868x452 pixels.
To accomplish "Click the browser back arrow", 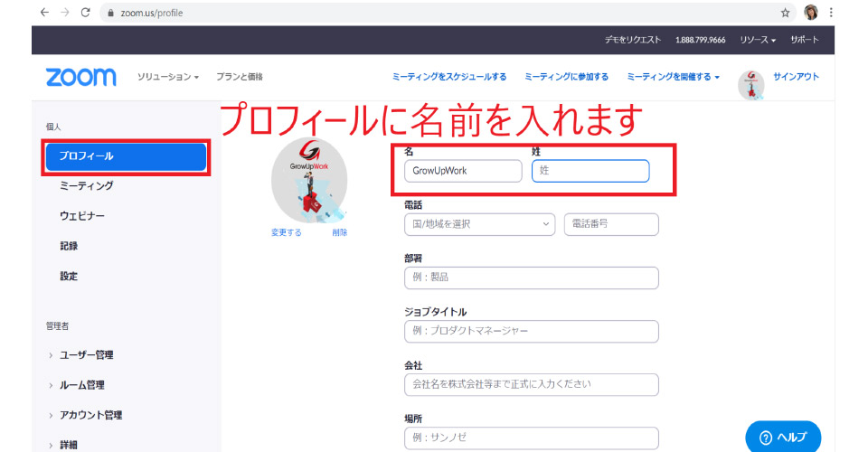I will click(x=45, y=12).
